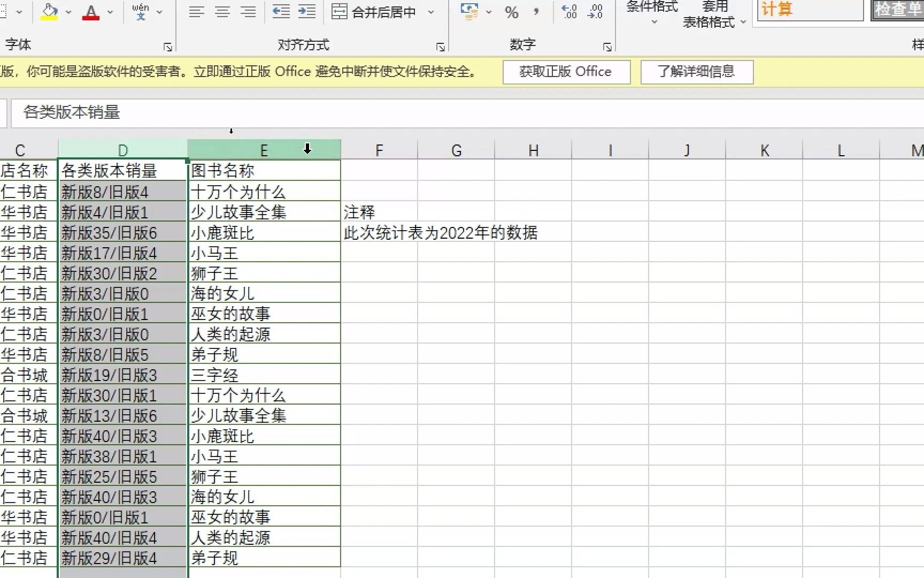Screen dimensions: 924x578
Task: Increase indent
Action: (307, 12)
